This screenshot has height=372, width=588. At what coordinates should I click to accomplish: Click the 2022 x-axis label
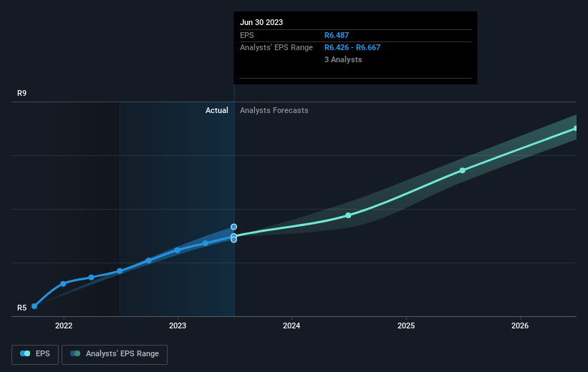64,325
